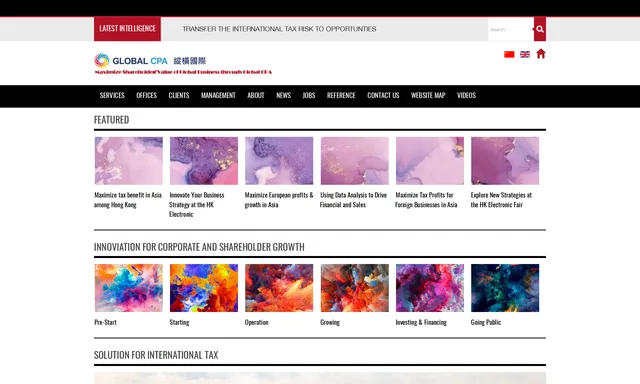This screenshot has width=640, height=384.
Task: Open 'Maximize tax benefit in Asia among Hong Kong'
Action: 128,200
